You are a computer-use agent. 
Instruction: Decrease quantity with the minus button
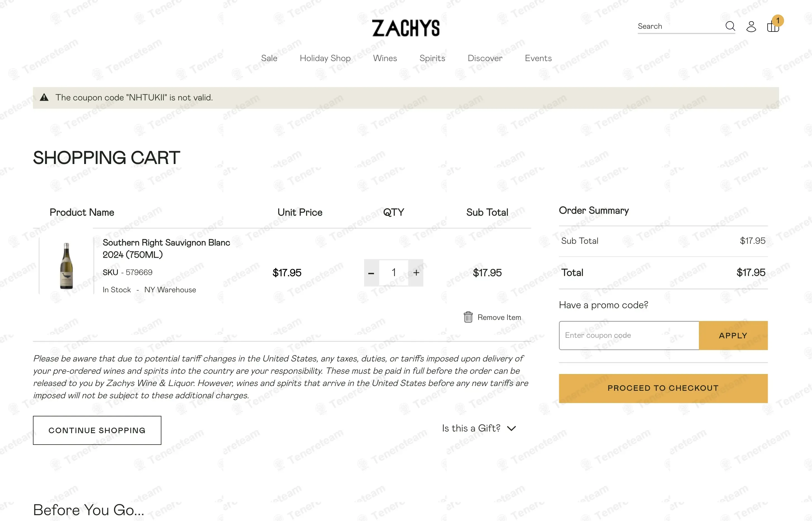point(371,273)
